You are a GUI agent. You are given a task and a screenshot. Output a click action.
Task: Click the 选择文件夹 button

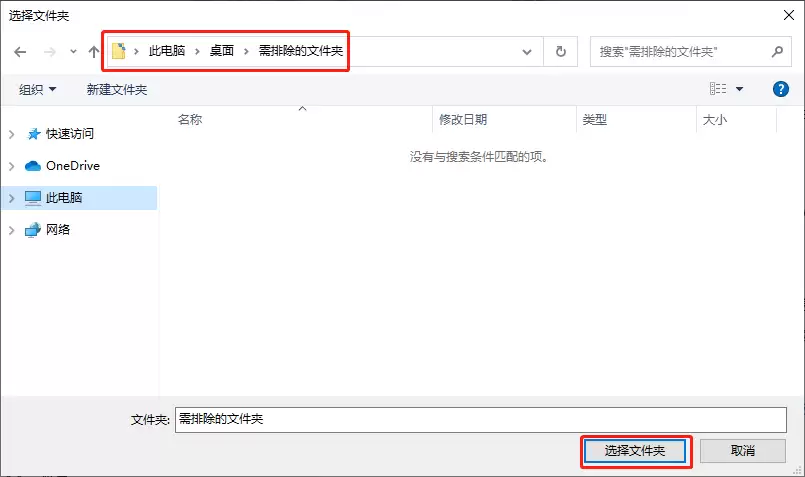tap(635, 451)
